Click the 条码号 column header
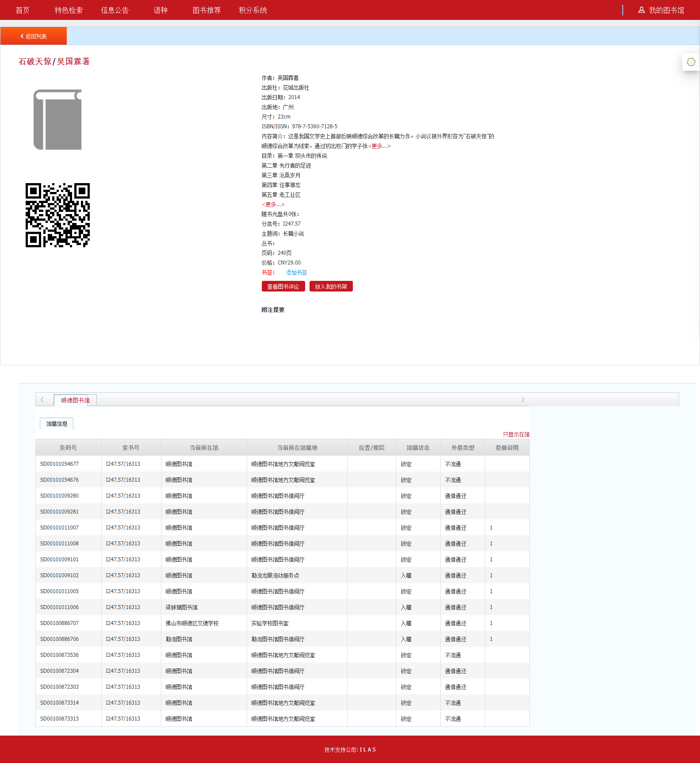 (68, 448)
